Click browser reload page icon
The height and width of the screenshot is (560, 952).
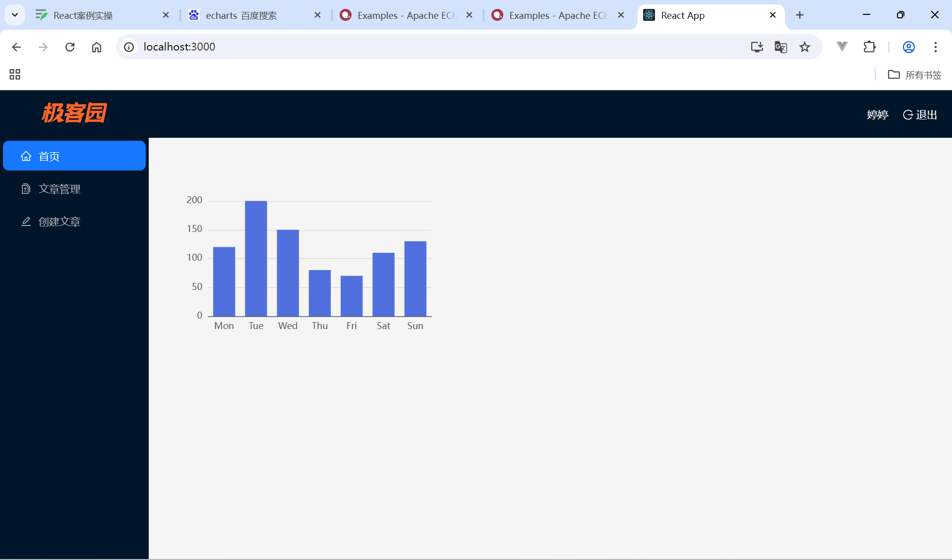click(x=70, y=47)
